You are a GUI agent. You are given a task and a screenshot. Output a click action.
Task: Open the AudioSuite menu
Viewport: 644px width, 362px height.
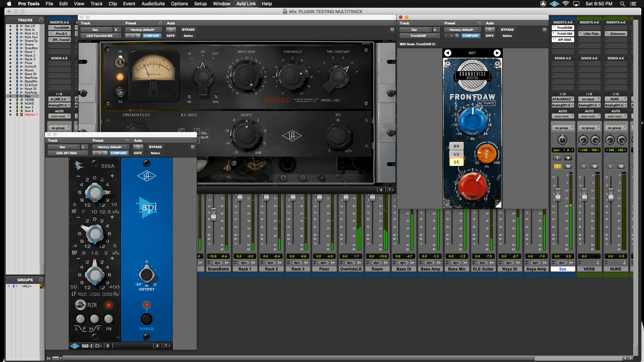point(153,4)
